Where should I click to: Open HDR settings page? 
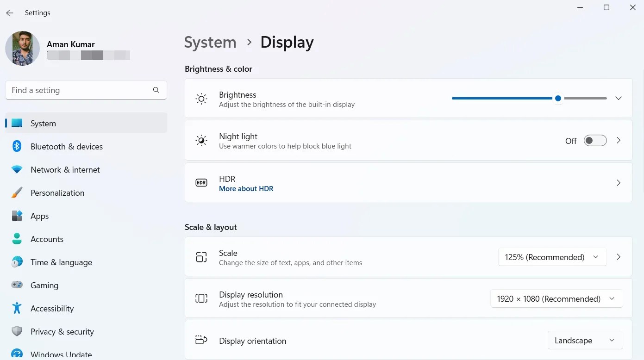(618, 182)
